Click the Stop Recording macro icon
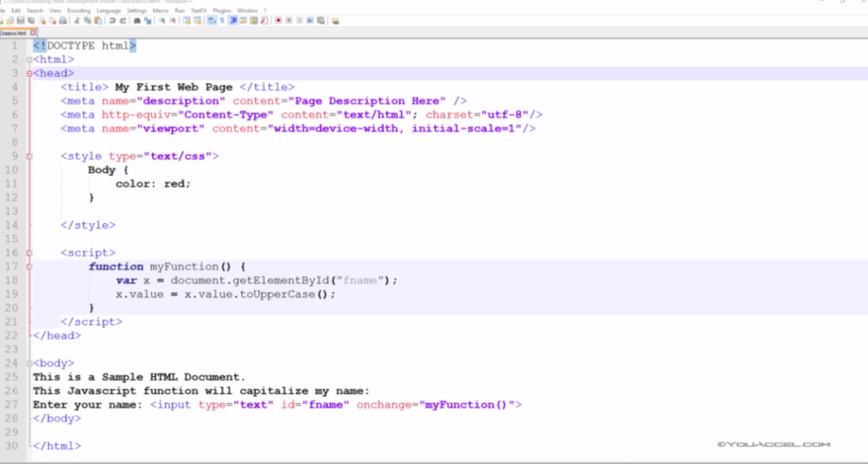This screenshot has height=464, width=868. [x=289, y=21]
